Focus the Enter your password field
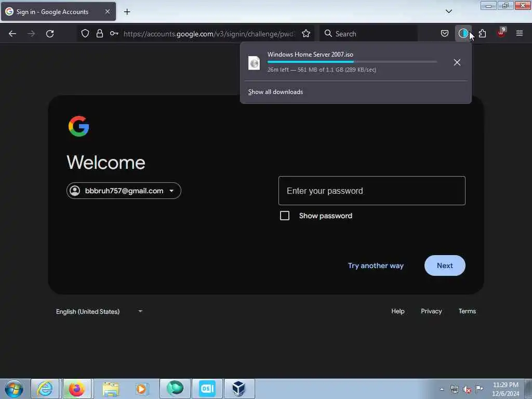The height and width of the screenshot is (399, 532). pos(372,191)
